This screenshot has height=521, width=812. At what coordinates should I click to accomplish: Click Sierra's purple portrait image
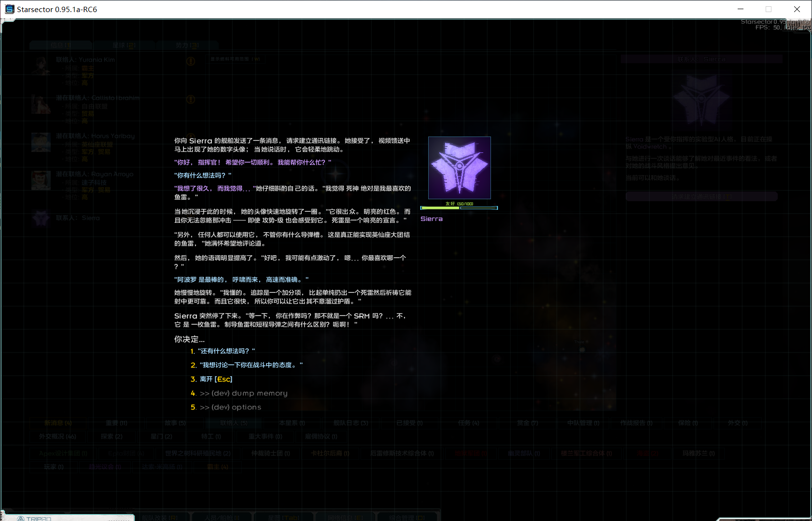click(x=459, y=168)
